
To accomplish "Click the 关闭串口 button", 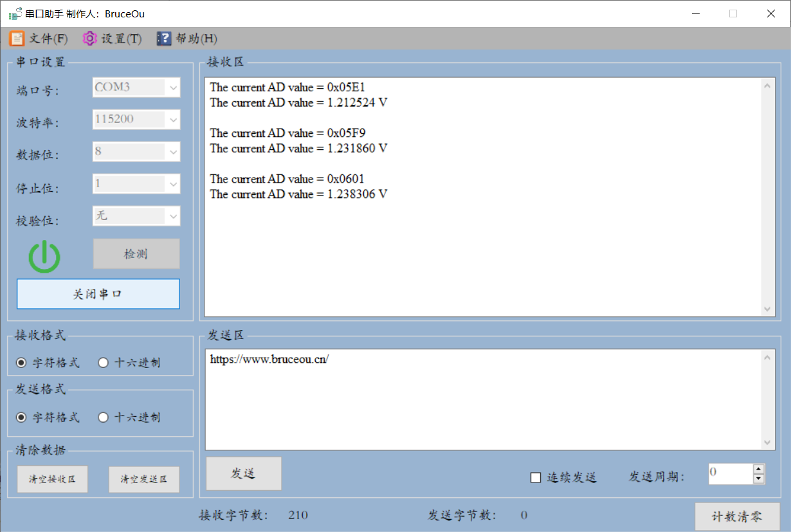I will (x=98, y=294).
